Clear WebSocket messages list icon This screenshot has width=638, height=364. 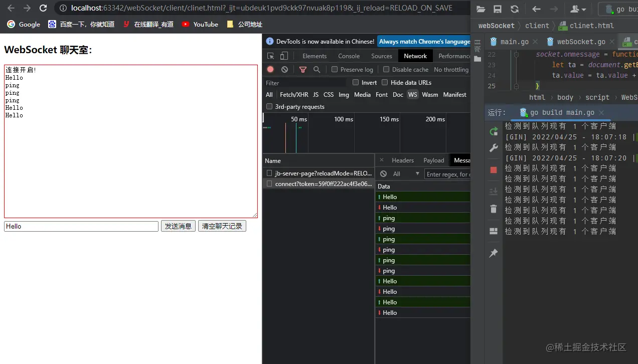[x=384, y=174]
